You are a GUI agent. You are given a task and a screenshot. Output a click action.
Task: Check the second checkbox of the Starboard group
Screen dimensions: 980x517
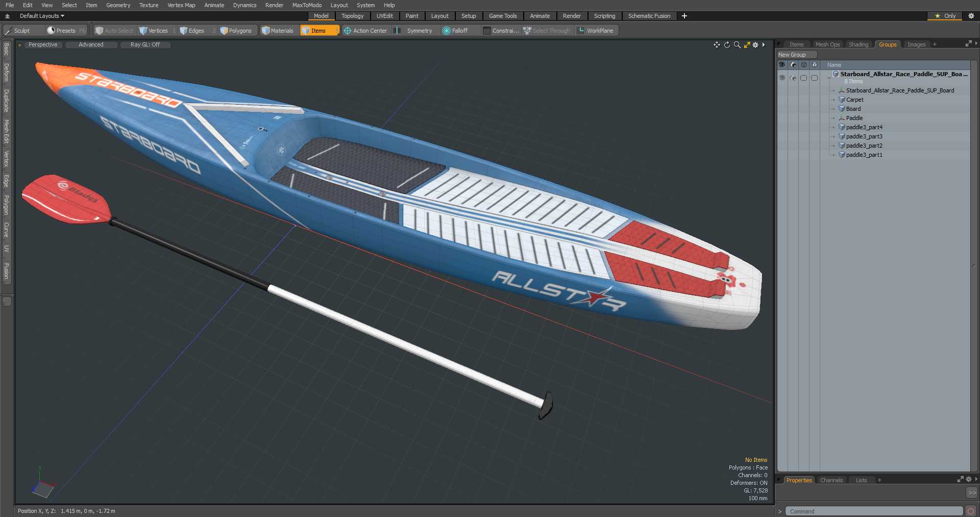click(x=814, y=78)
